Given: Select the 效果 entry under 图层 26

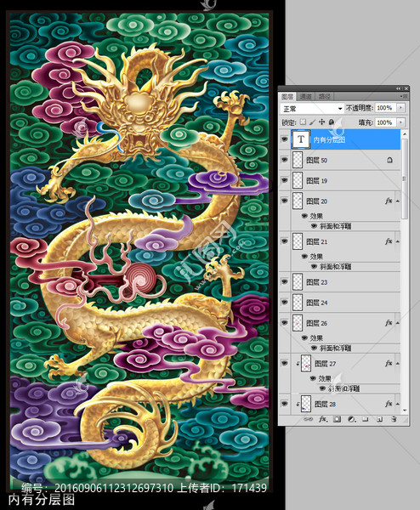Looking at the screenshot, I should point(316,337).
